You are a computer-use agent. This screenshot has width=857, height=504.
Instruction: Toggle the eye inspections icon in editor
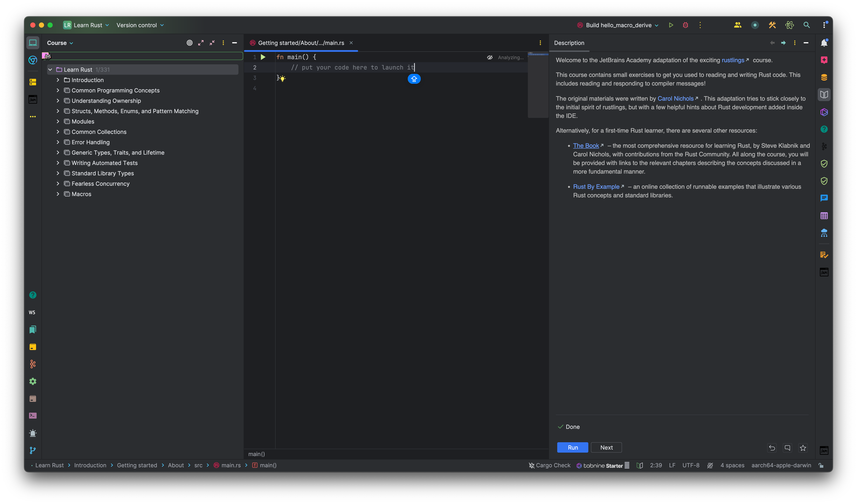click(x=490, y=57)
